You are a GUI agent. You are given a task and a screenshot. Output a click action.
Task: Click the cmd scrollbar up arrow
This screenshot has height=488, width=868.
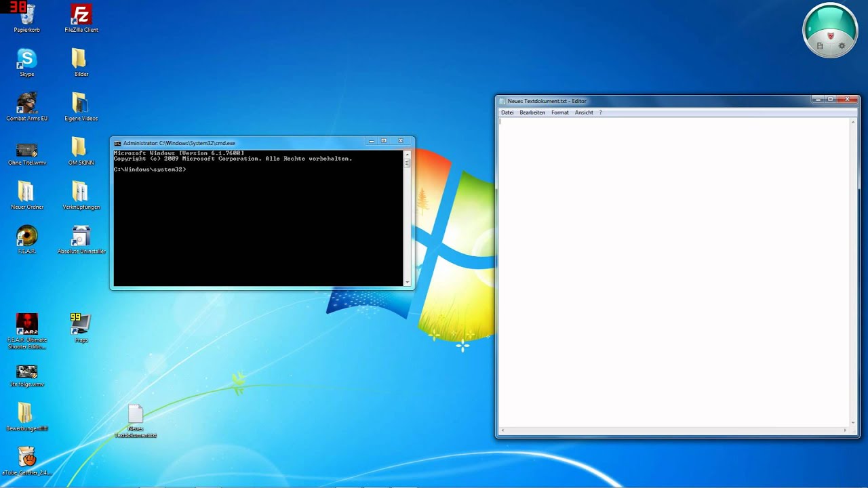tap(407, 154)
